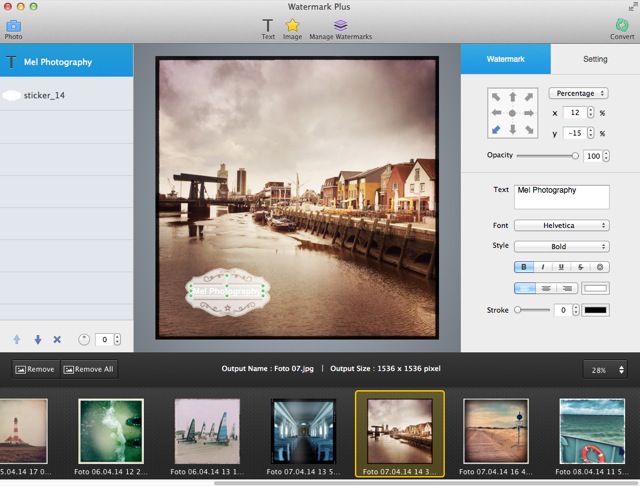
Task: Open the black stroke color swatch
Action: (x=596, y=310)
